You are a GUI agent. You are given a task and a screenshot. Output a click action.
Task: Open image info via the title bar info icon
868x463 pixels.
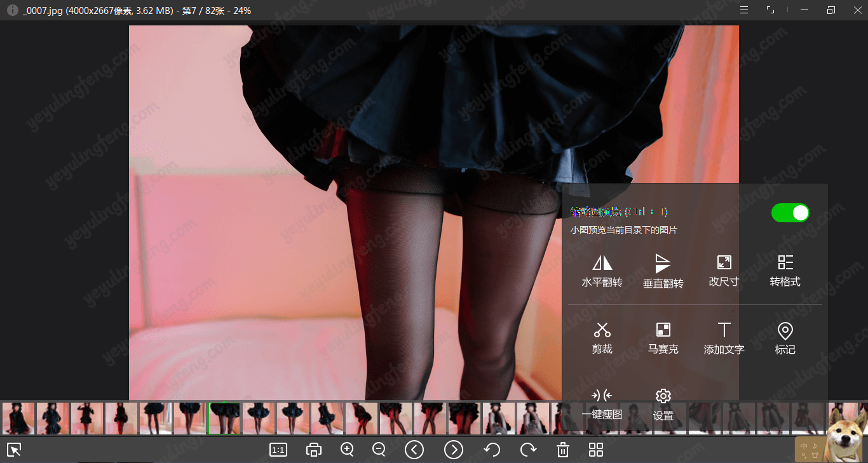[12, 10]
